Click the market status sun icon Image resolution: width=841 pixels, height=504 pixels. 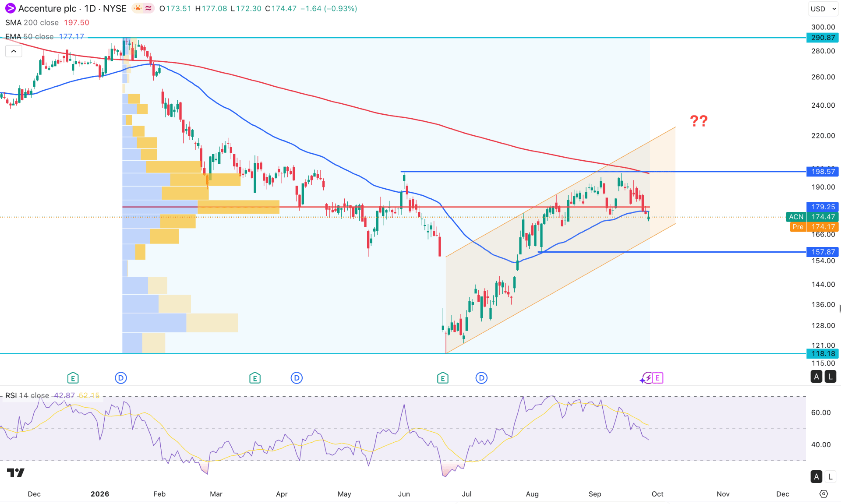(138, 8)
